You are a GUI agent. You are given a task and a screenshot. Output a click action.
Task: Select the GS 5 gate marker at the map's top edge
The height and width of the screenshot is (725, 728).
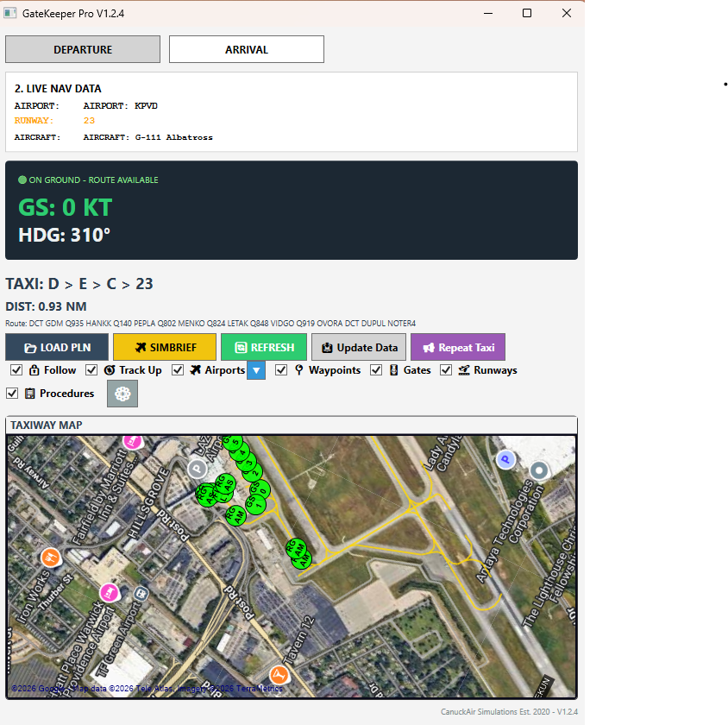point(233,442)
